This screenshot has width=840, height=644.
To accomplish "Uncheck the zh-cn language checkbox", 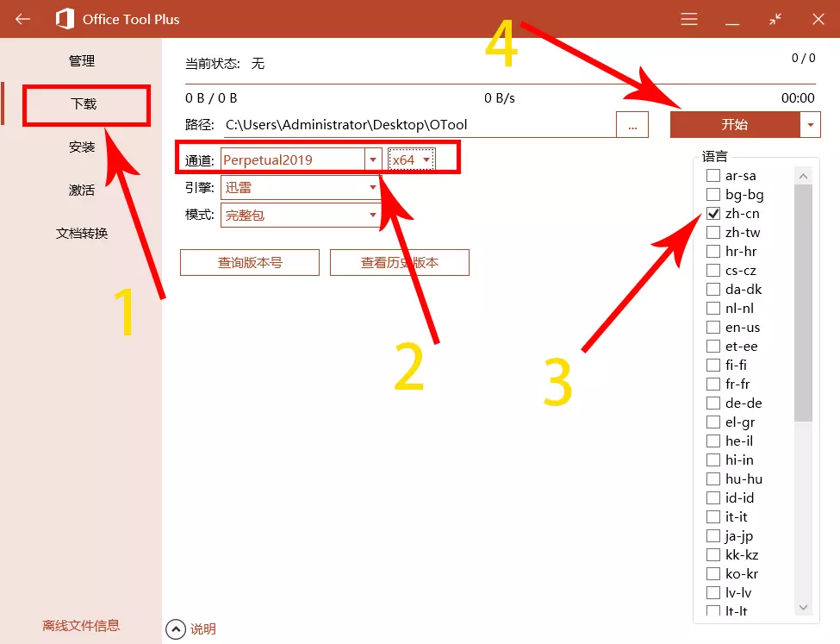I will tap(713, 214).
